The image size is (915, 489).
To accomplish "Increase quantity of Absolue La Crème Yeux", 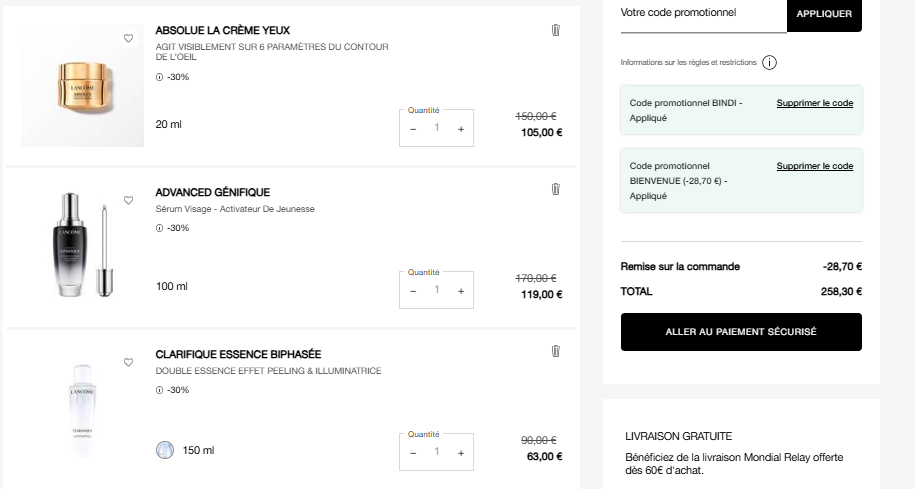I will click(x=460, y=129).
